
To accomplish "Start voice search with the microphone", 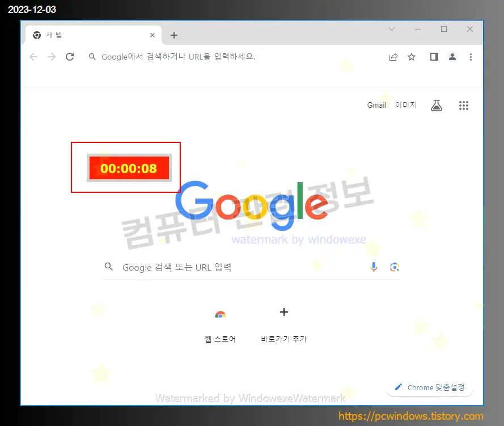I will coord(374,267).
